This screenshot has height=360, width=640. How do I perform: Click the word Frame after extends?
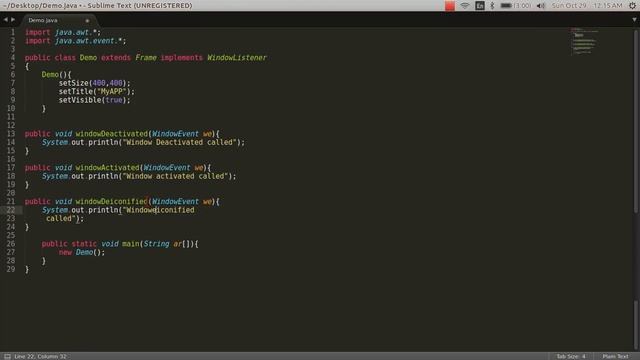pyautogui.click(x=146, y=58)
